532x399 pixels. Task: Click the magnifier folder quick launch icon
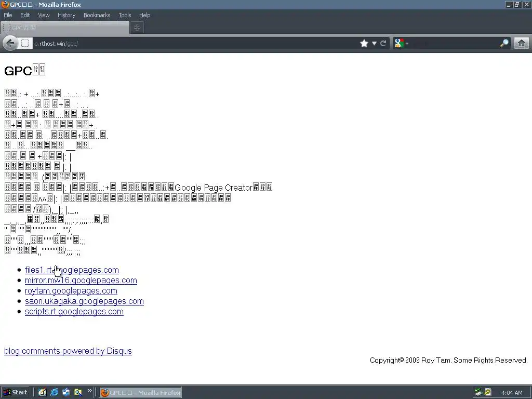pos(78,393)
